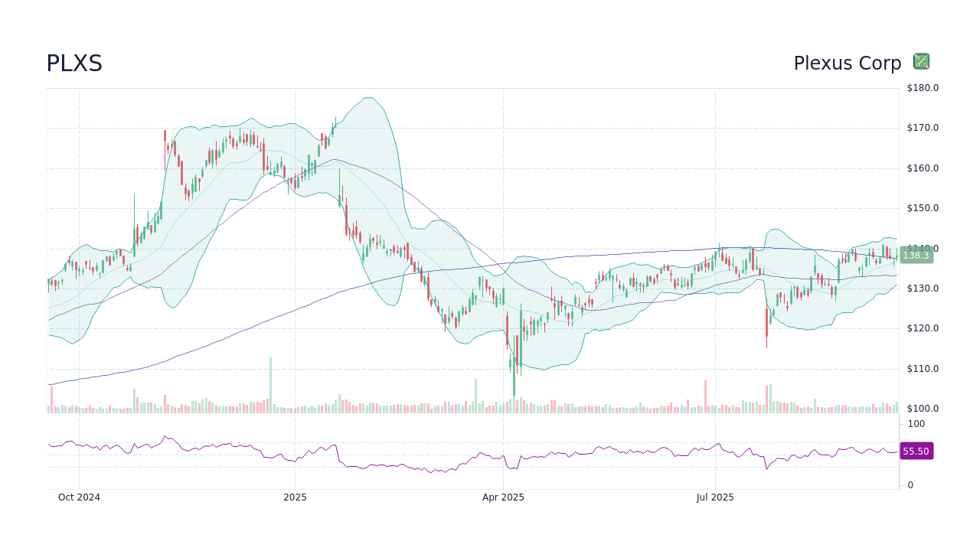Click the $100.0 price axis label
Image resolution: width=980 pixels, height=551 pixels.
[923, 409]
